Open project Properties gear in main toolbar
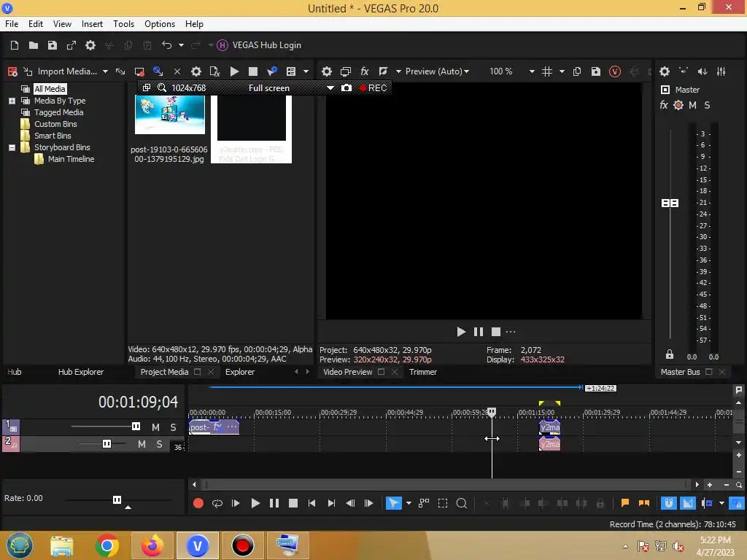Screen dimensions: 747x560 coord(90,45)
